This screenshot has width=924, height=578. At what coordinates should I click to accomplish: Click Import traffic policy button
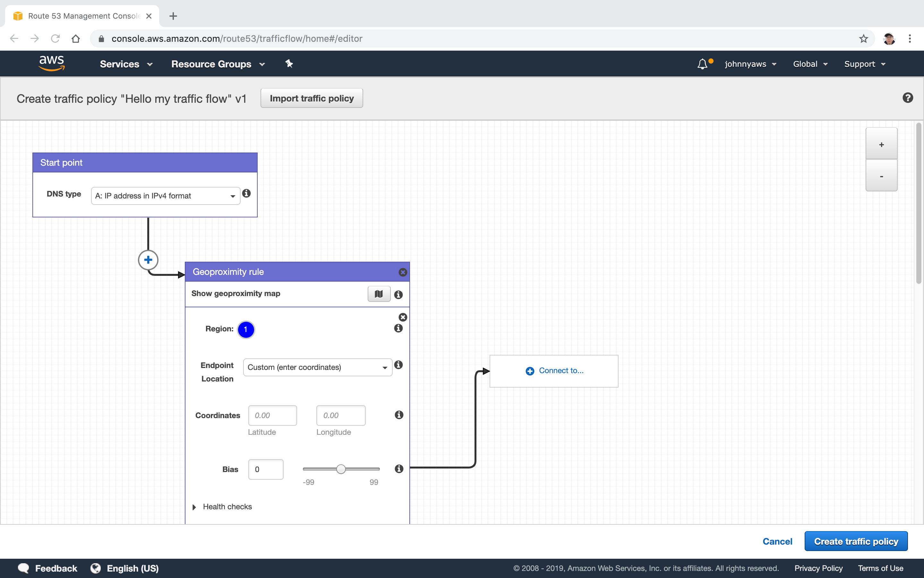[x=312, y=98]
